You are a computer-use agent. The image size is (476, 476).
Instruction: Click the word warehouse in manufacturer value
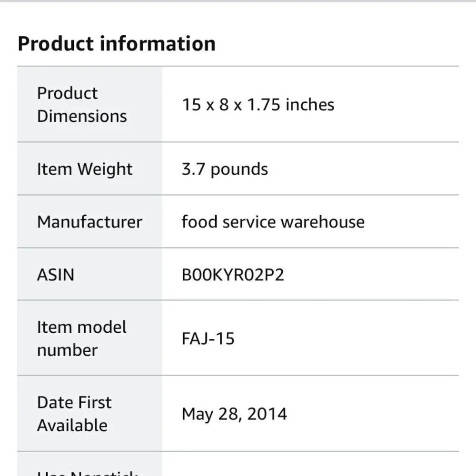[323, 222]
